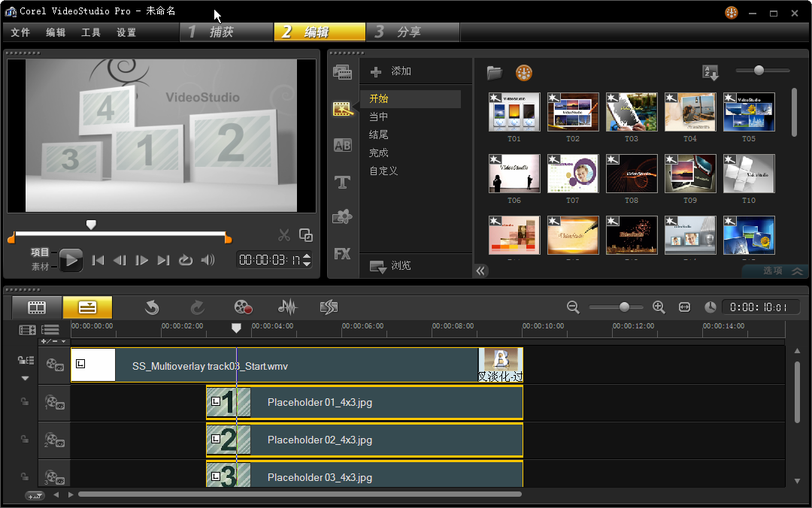Zoom out the timeline
This screenshot has width=812, height=508.
(573, 307)
